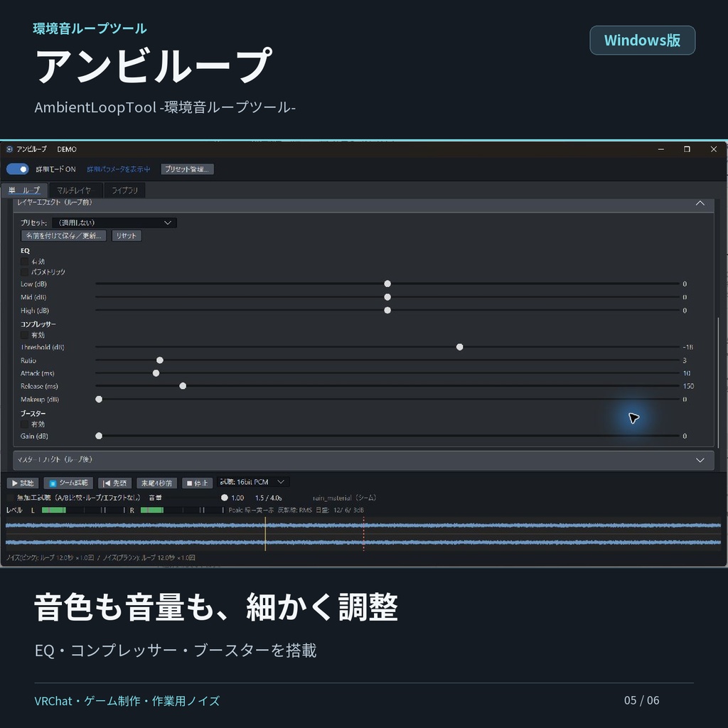Click the Threshold (dB) slider handle

coord(460,347)
